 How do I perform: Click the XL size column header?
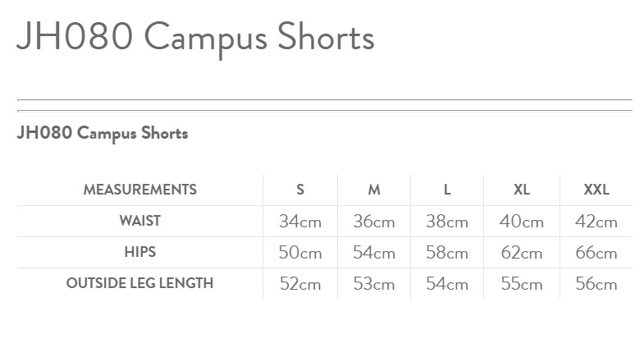coord(522,190)
